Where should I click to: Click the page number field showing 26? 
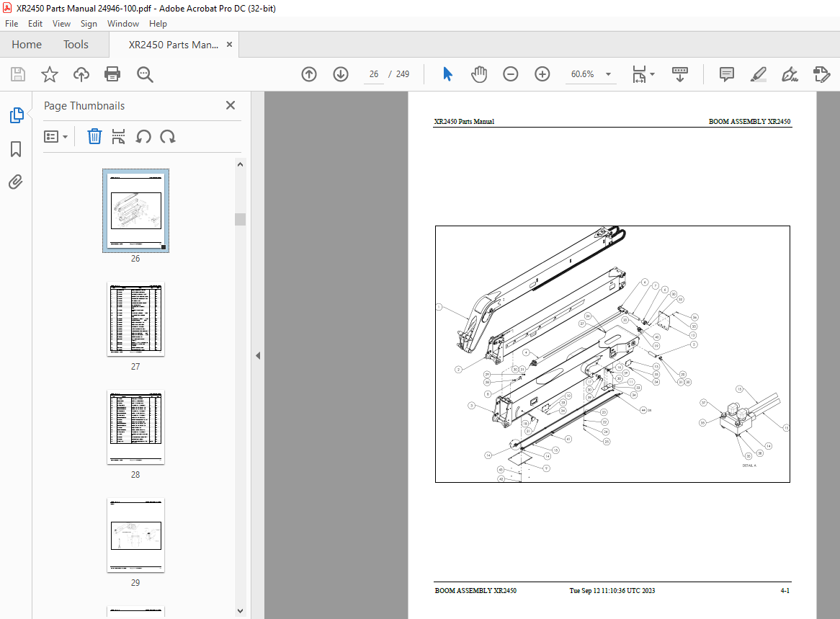pos(373,74)
